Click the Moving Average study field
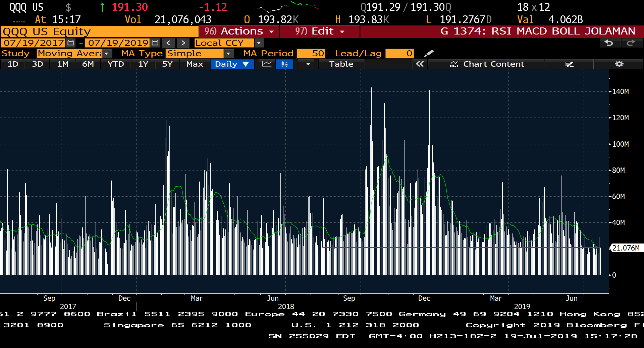The width and height of the screenshot is (644, 348). click(69, 53)
